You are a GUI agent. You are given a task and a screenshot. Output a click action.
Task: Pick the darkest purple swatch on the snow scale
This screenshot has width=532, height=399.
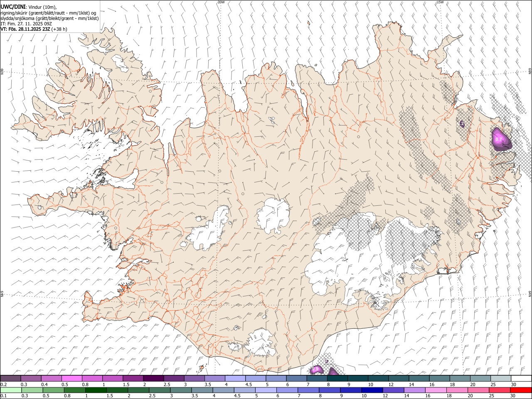point(153,379)
